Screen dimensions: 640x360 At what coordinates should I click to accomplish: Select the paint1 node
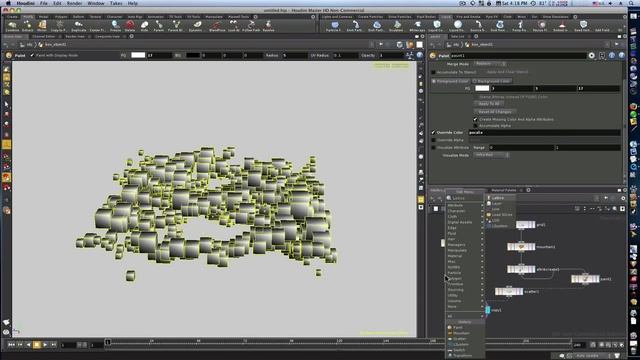585,279
